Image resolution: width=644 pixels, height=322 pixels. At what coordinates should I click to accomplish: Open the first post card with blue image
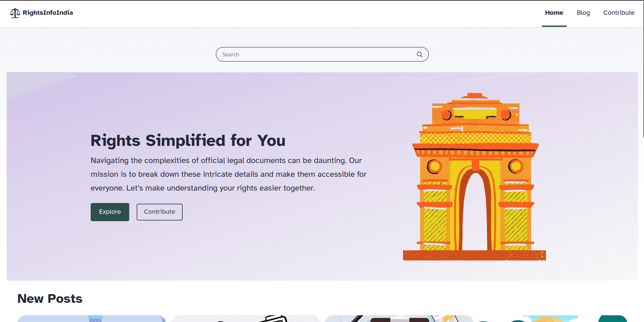click(x=91, y=319)
